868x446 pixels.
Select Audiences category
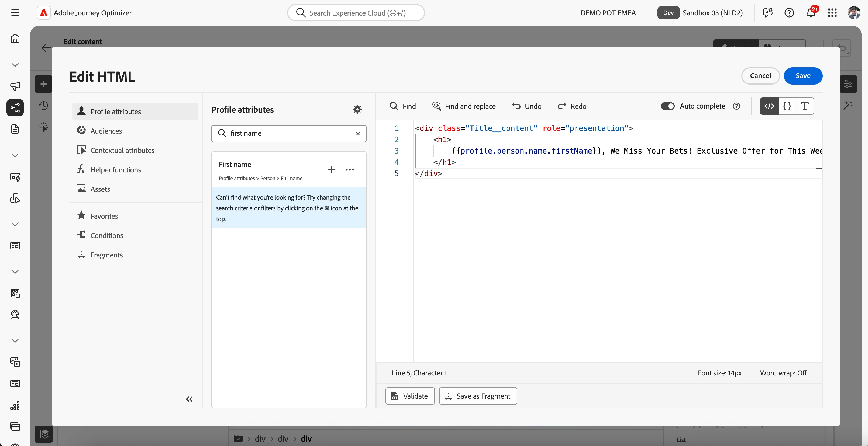point(135,131)
